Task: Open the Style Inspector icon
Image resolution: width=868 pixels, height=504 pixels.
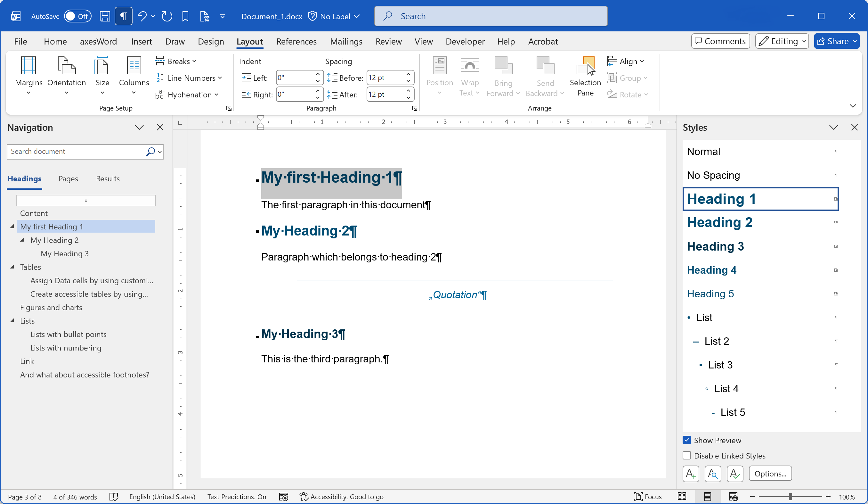Action: coord(713,474)
